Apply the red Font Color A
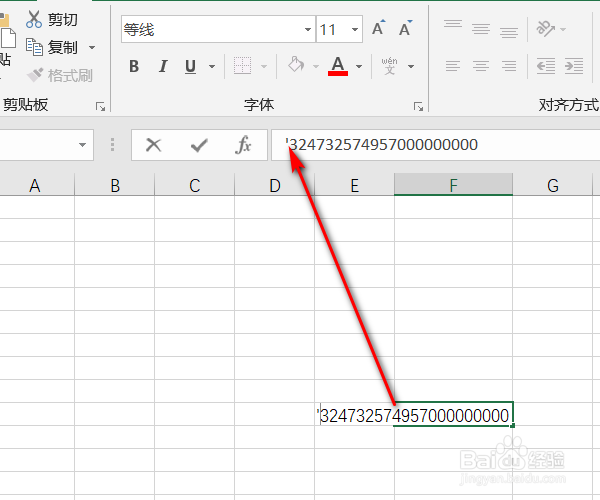Viewport: 600px width, 500px height. tap(338, 66)
